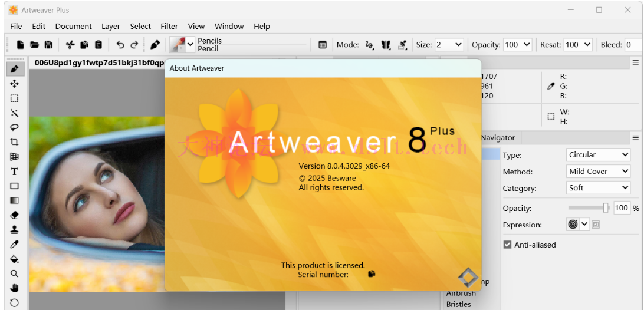644x310 pixels.
Task: Click the Pencil brush preview thumbnail
Action: (x=178, y=45)
